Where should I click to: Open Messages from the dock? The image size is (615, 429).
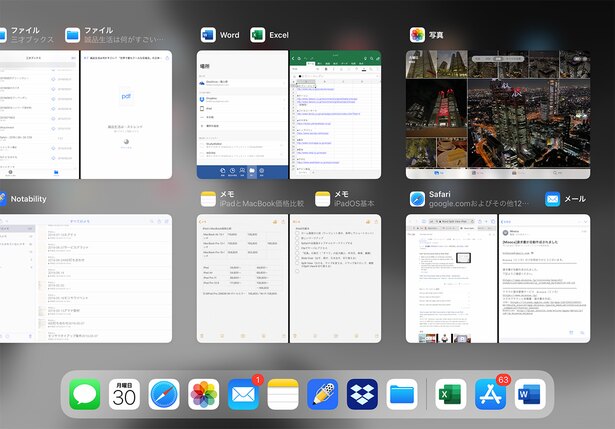coord(85,394)
